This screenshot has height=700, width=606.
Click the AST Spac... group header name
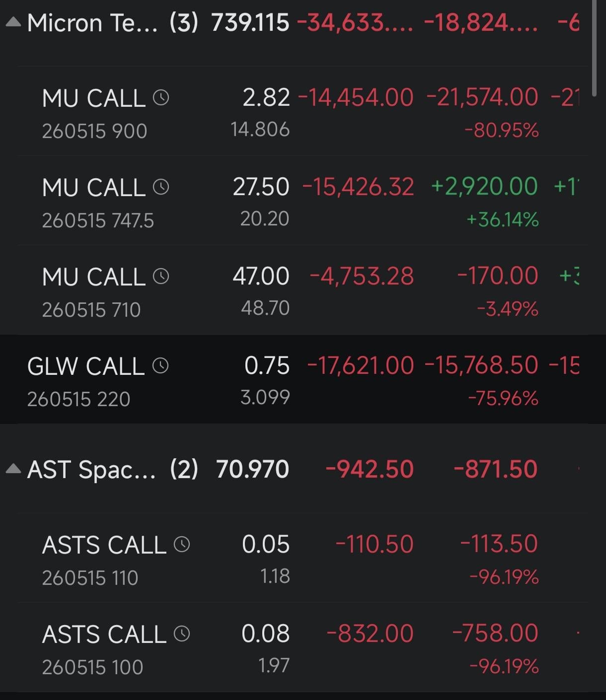(x=91, y=470)
